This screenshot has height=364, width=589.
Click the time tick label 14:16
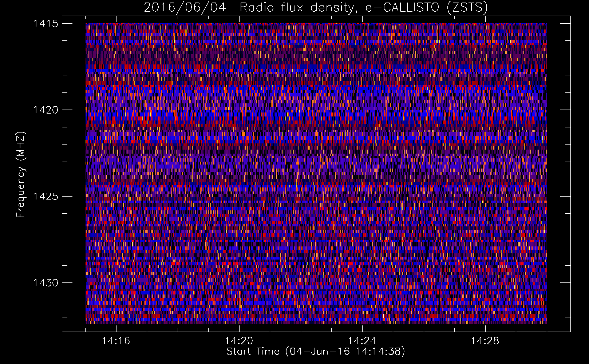116,341
